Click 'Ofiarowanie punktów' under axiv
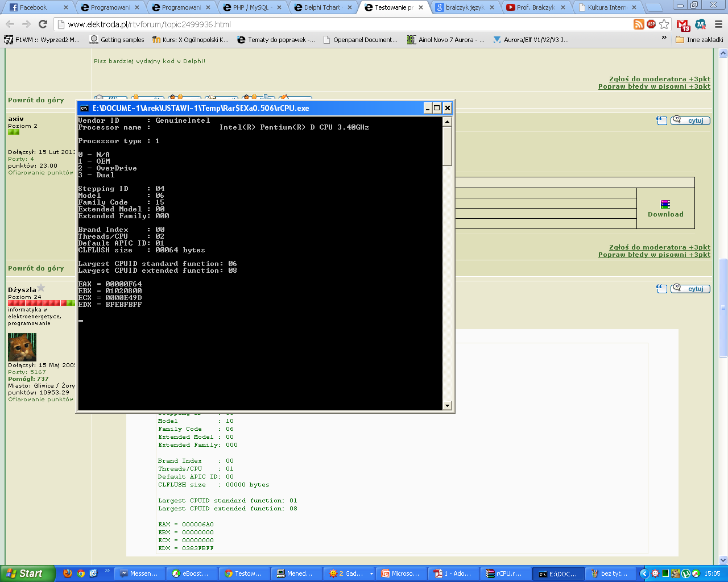 click(x=40, y=173)
